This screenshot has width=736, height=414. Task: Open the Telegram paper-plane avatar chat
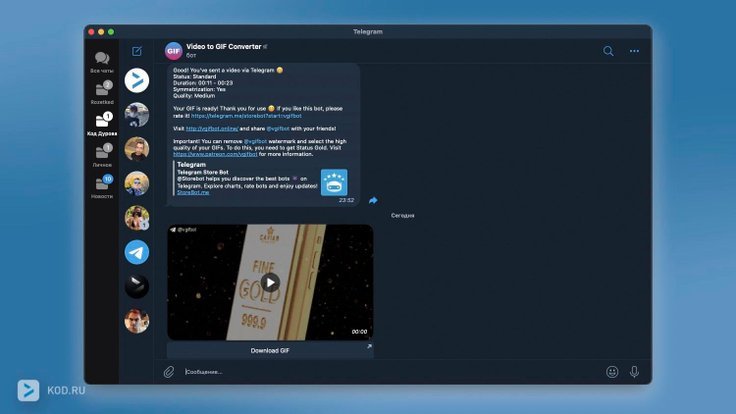click(x=137, y=253)
